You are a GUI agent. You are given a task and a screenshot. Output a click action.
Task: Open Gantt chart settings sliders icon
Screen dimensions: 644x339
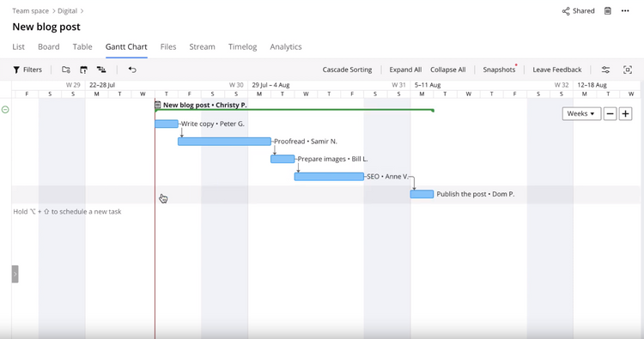click(x=605, y=70)
